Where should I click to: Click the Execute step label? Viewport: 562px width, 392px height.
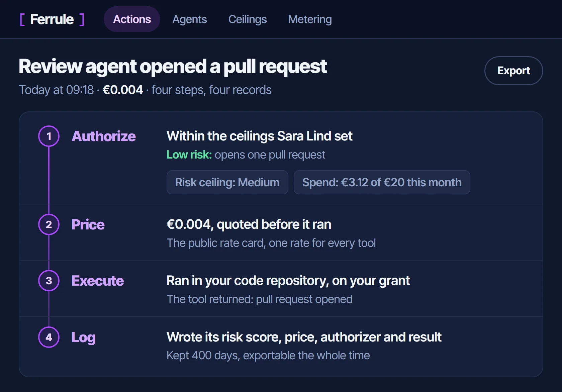coord(98,281)
